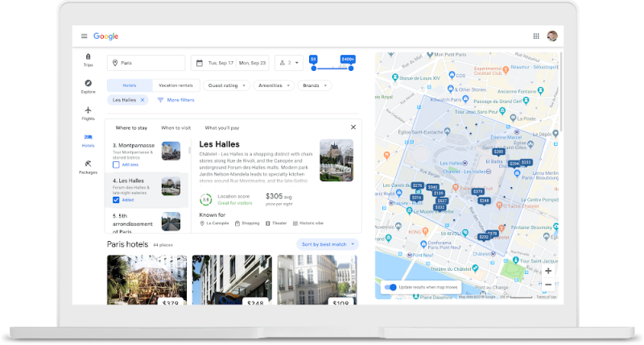Go to Trips in the sidebar
This screenshot has width=644, height=345.
click(88, 60)
